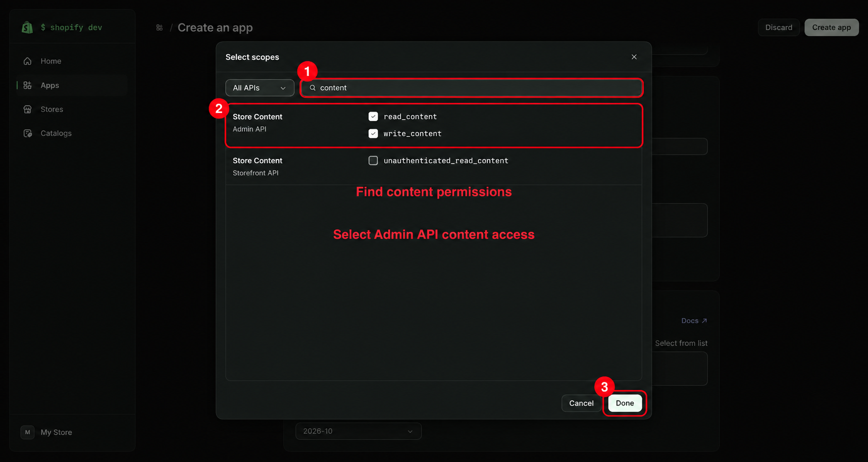Click the Catalogs icon in sidebar

(x=28, y=133)
